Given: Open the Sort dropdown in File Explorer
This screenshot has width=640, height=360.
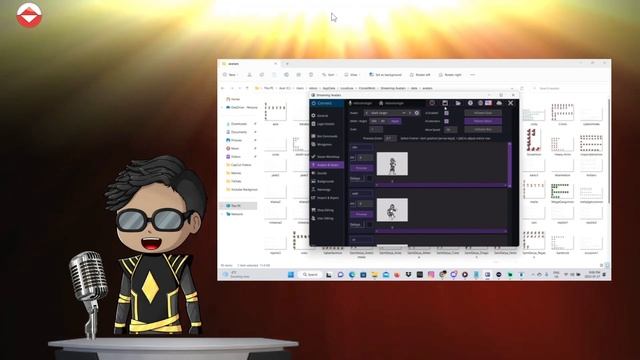Looking at the screenshot, I should click(x=329, y=75).
